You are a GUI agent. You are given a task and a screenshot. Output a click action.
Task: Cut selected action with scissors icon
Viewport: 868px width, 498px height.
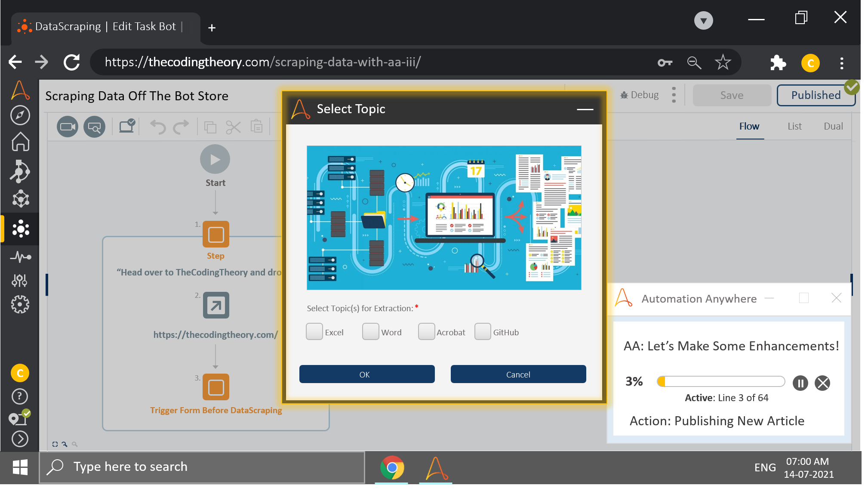pyautogui.click(x=233, y=127)
